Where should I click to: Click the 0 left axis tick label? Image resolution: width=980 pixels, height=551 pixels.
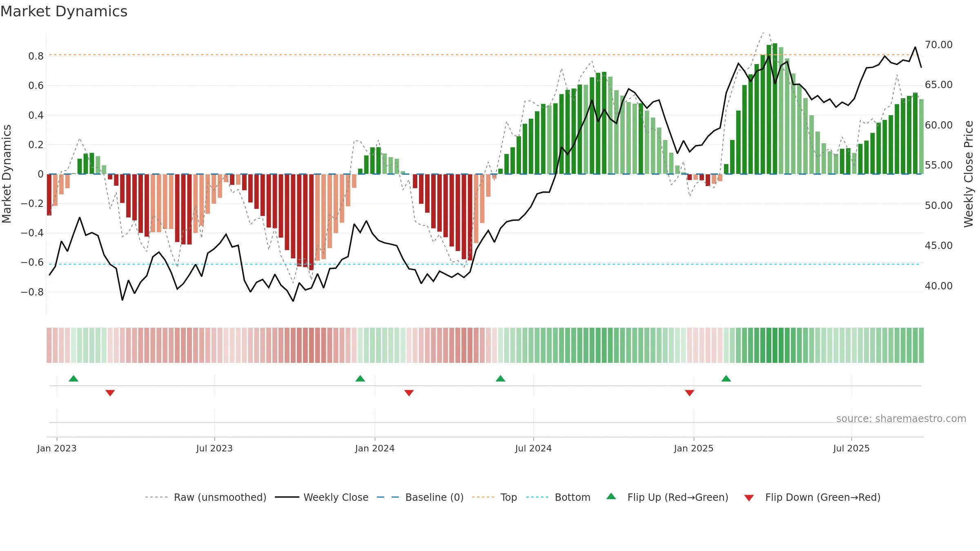coord(40,174)
